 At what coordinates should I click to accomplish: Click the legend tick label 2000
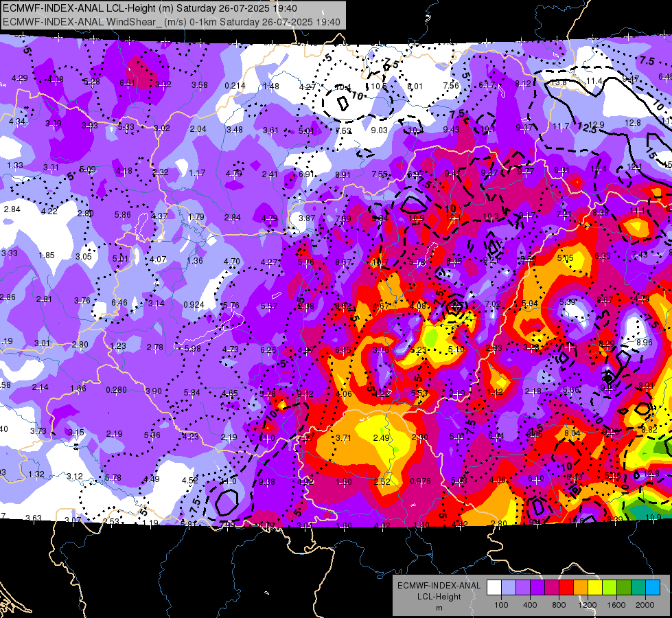645,605
